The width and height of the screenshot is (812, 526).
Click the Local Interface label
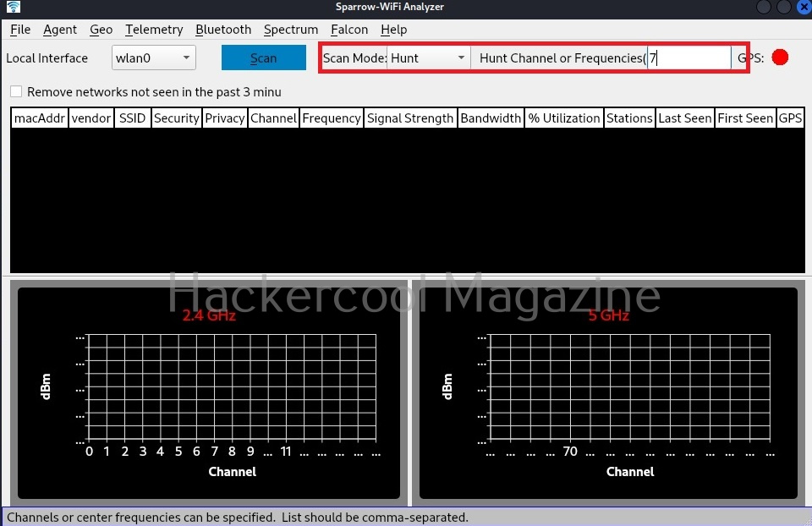pyautogui.click(x=47, y=58)
